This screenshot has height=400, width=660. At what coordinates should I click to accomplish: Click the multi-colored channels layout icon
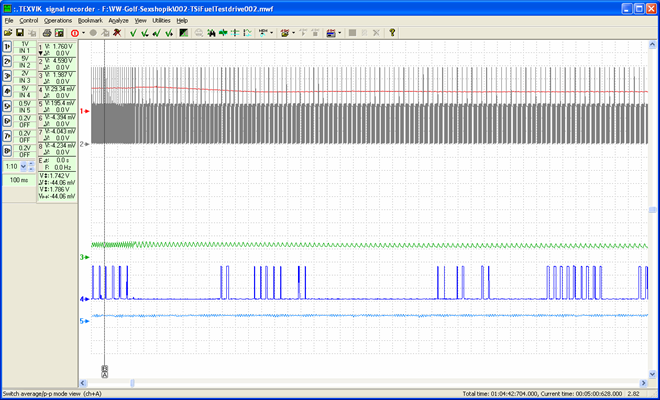[x=331, y=32]
